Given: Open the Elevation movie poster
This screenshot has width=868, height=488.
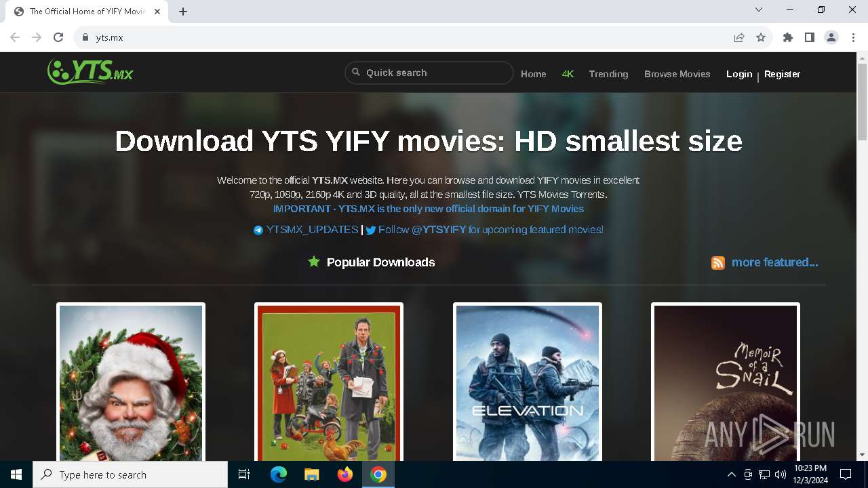Looking at the screenshot, I should pyautogui.click(x=528, y=383).
